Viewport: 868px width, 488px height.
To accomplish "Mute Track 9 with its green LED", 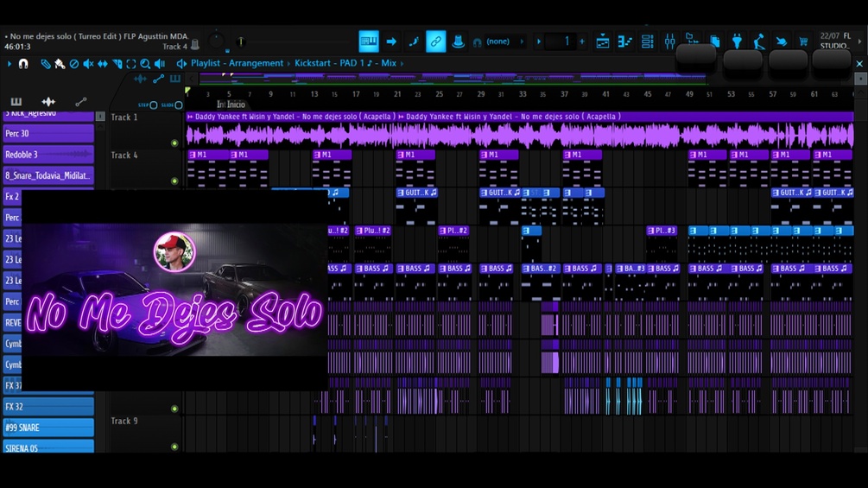I will 174,447.
